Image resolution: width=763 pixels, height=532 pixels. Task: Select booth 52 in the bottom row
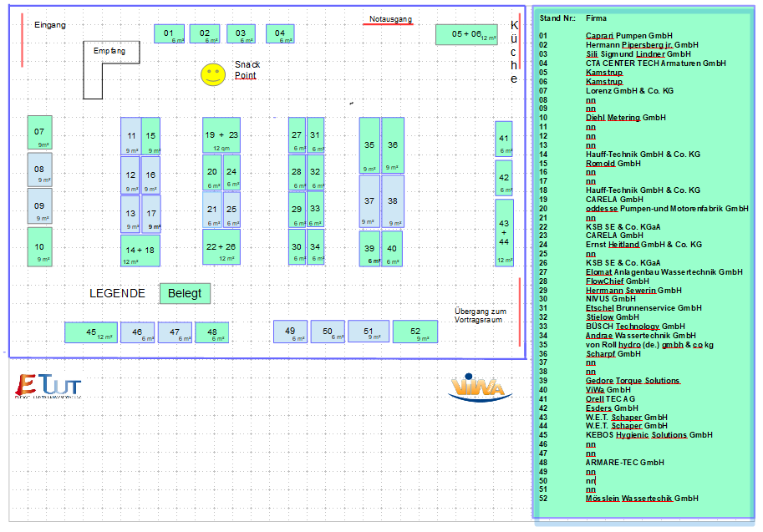click(415, 332)
